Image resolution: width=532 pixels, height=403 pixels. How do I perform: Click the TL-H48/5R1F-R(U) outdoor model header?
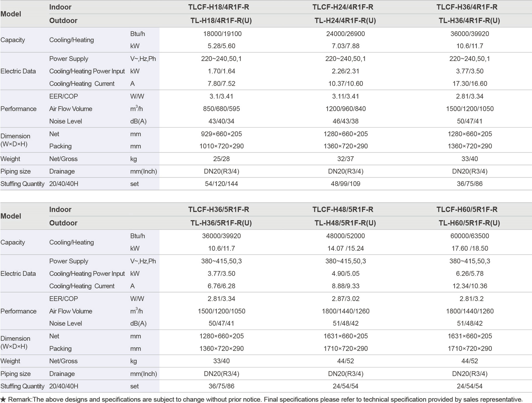pyautogui.click(x=345, y=223)
